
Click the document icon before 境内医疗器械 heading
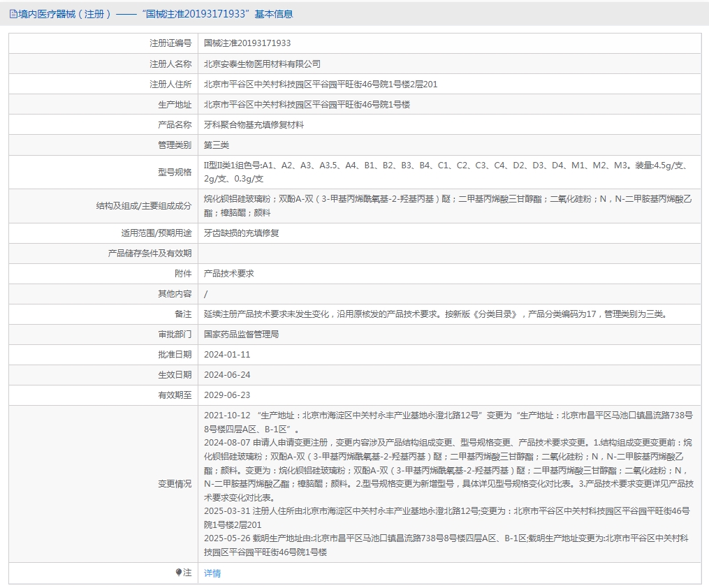click(x=13, y=14)
